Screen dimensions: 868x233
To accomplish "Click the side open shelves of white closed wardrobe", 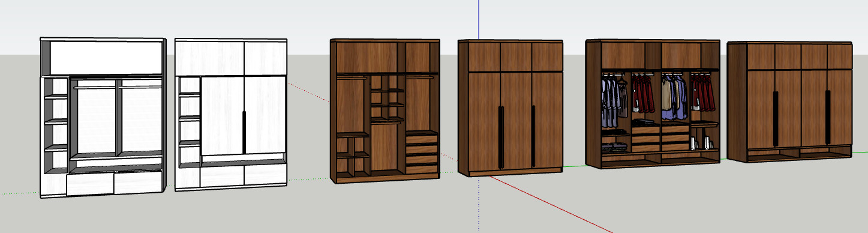I will [x=190, y=120].
